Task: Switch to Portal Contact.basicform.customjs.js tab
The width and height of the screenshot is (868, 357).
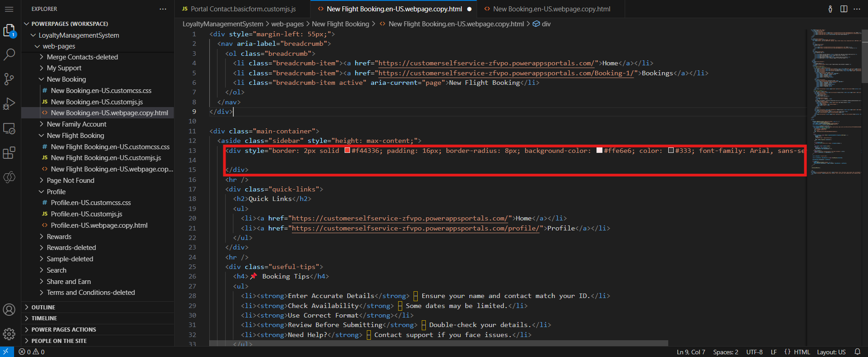Action: click(243, 9)
